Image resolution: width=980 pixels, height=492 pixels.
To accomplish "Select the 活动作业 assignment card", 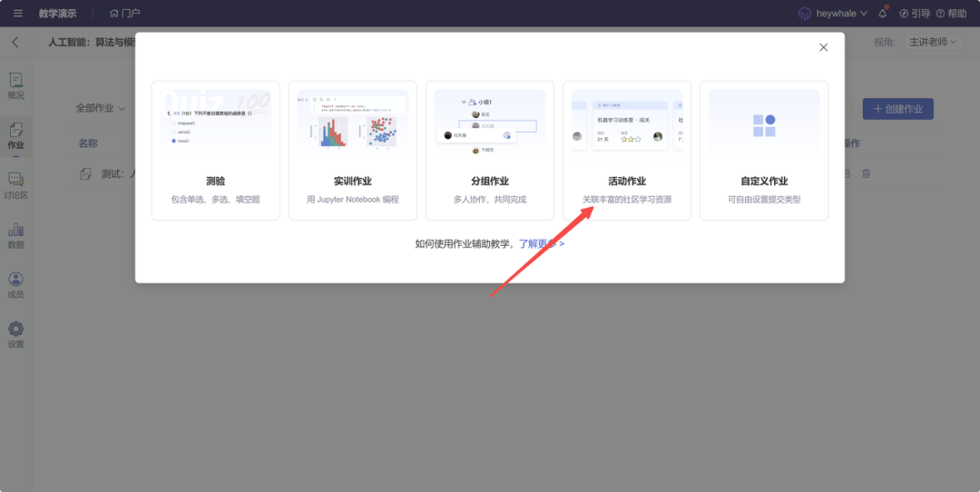I will pyautogui.click(x=627, y=151).
